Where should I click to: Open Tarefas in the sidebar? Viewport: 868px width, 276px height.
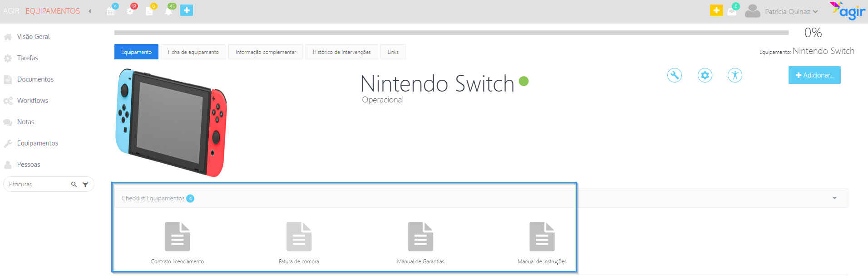click(x=28, y=58)
